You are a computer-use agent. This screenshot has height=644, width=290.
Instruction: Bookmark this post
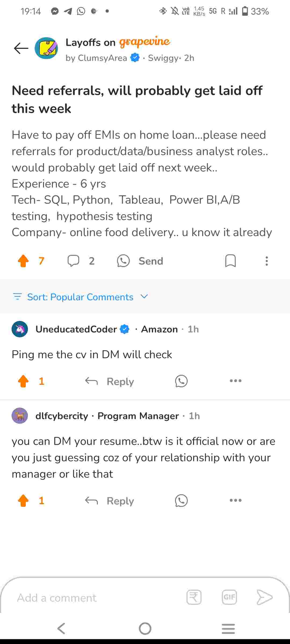(230, 261)
